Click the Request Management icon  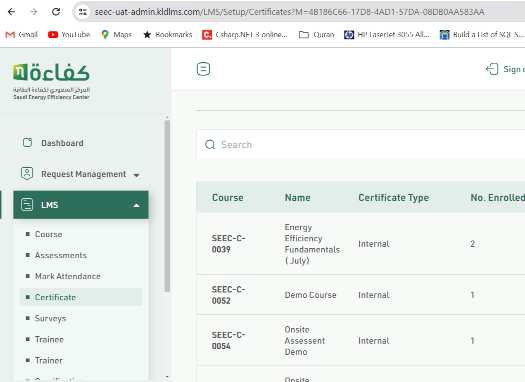tap(27, 174)
